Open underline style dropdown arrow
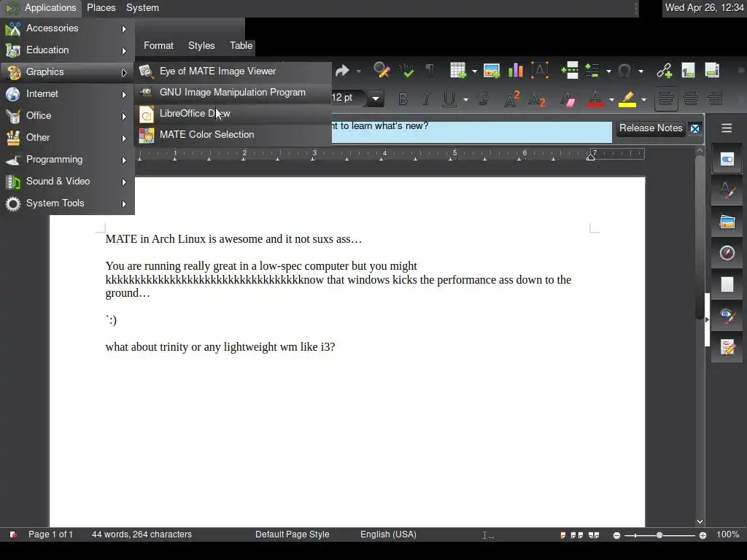The image size is (747, 560). (465, 99)
